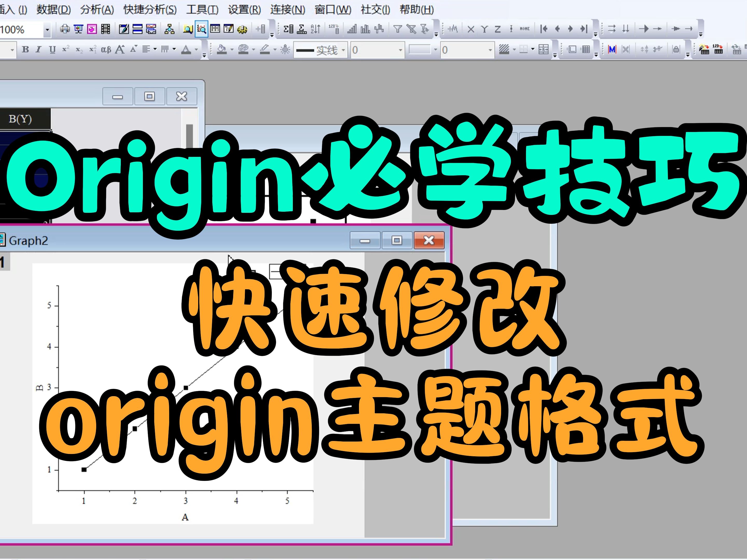Image resolution: width=747 pixels, height=560 pixels.
Task: Click the Set as Y column icon
Action: 484,29
